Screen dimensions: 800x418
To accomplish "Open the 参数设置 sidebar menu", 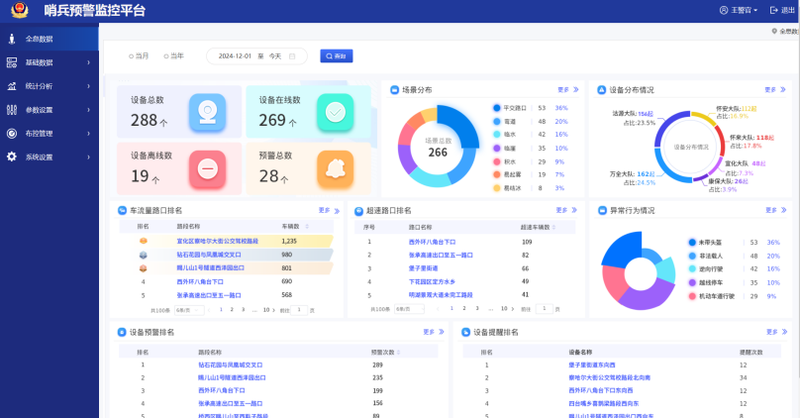I will [49, 110].
